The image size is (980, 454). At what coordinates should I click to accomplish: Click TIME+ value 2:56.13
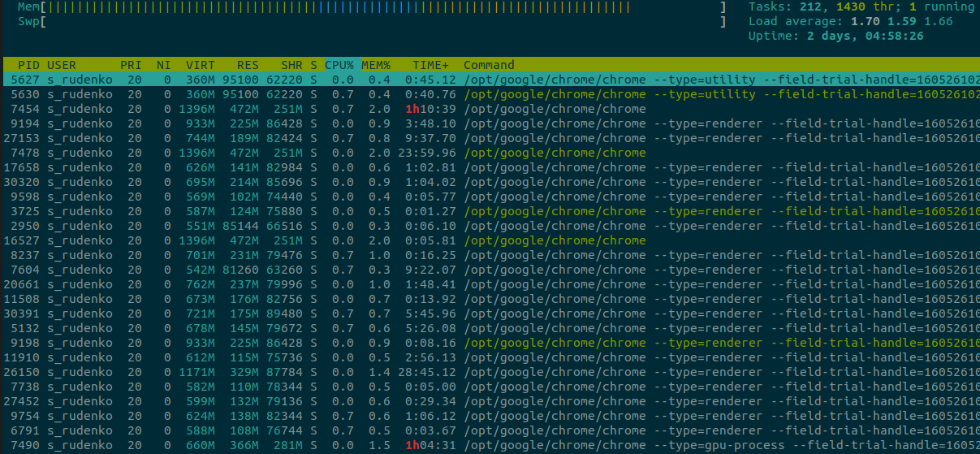430,357
